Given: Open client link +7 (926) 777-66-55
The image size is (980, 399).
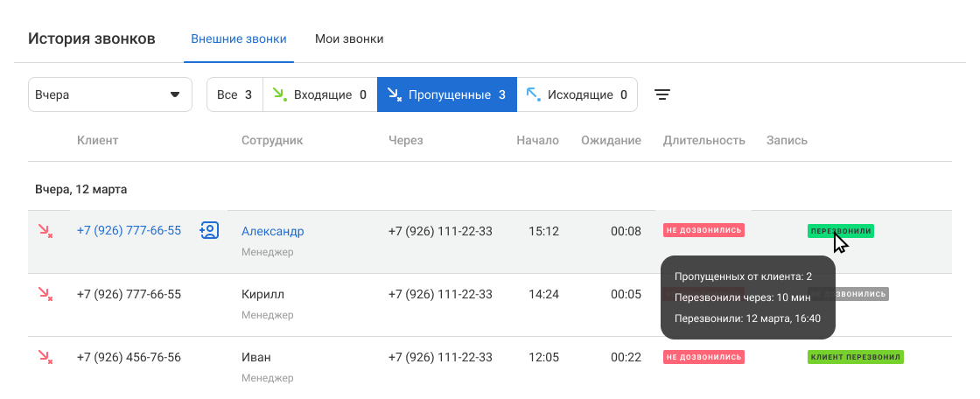Looking at the screenshot, I should pos(129,231).
